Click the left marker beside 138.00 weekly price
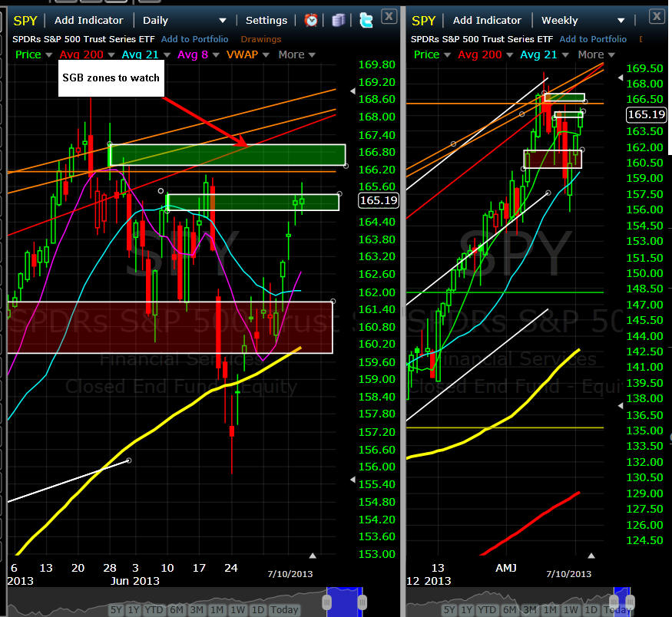The image size is (672, 617). 621,404
